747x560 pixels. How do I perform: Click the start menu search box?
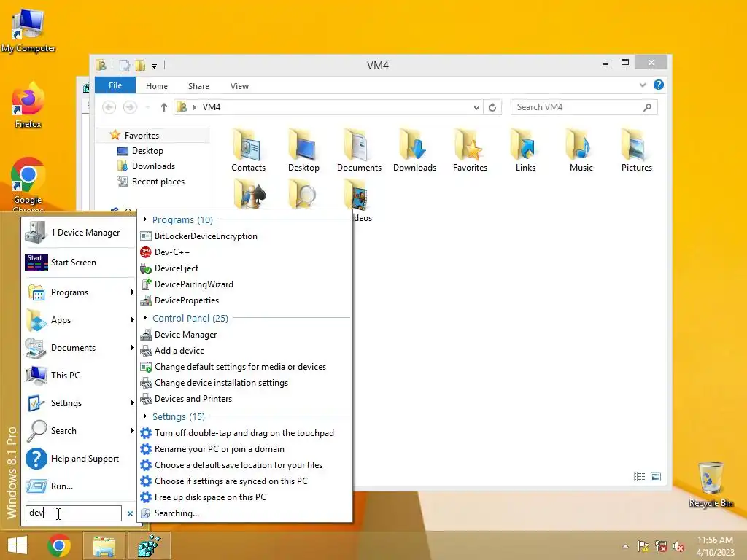point(74,513)
